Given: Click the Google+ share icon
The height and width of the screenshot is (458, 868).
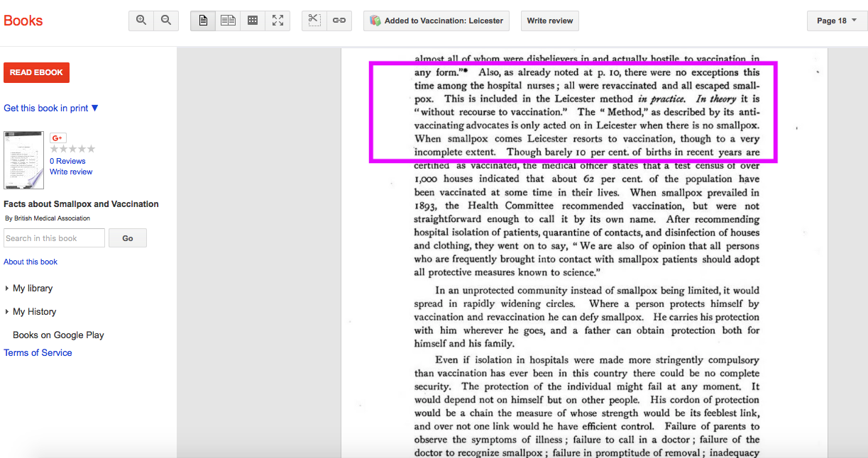Looking at the screenshot, I should tap(57, 138).
